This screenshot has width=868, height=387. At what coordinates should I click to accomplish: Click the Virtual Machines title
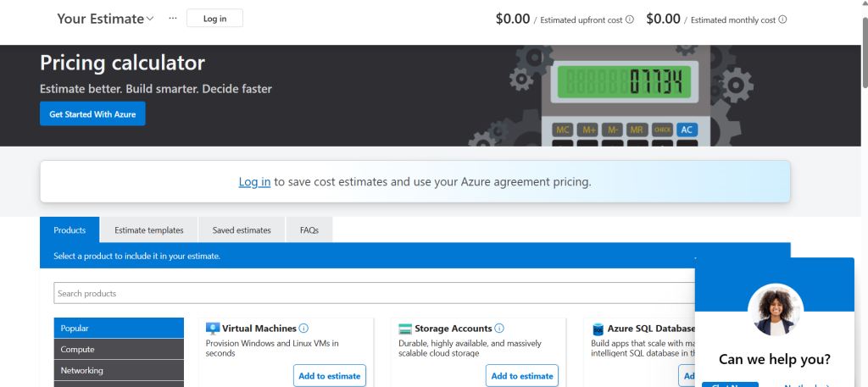(x=259, y=329)
